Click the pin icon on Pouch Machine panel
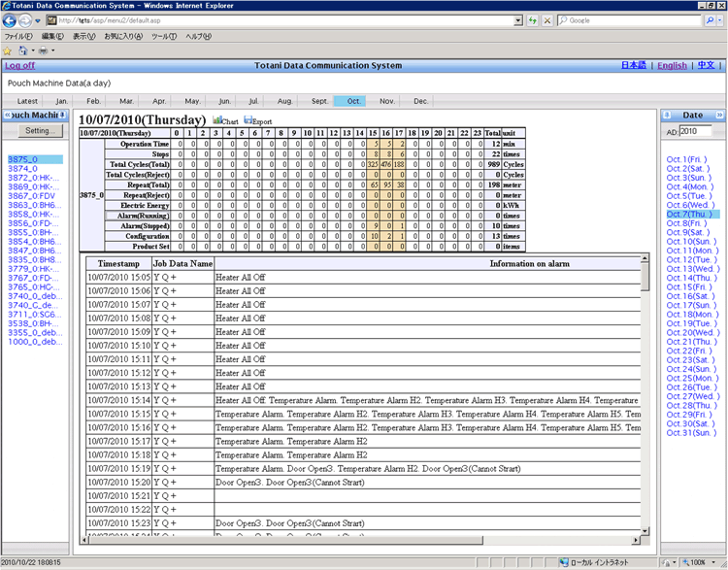728x570 pixels. (63, 115)
